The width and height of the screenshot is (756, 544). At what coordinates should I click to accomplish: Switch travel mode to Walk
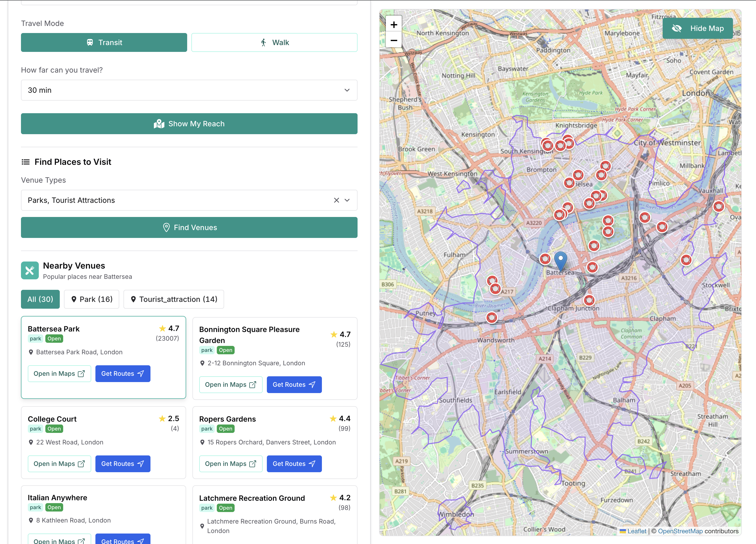coord(274,42)
